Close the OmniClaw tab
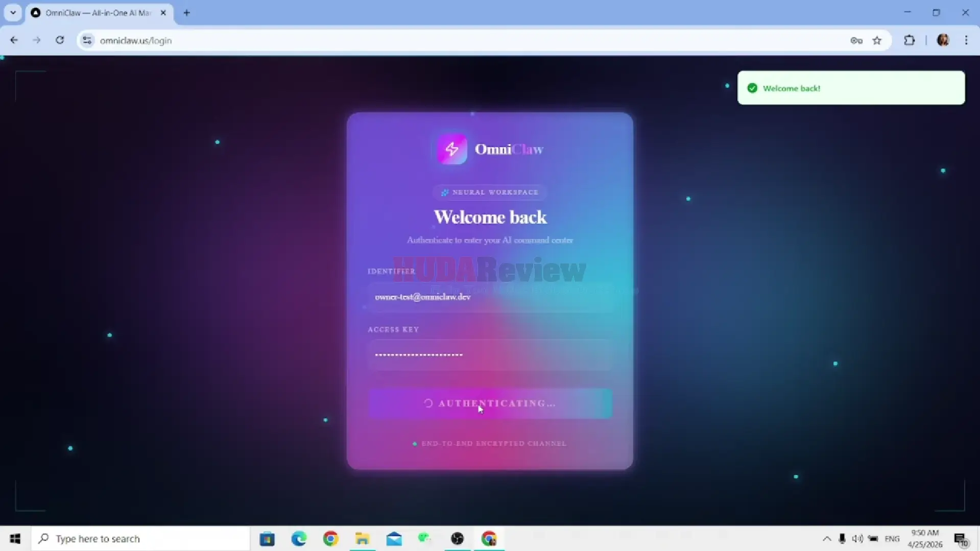Image resolution: width=980 pixels, height=551 pixels. tap(163, 13)
